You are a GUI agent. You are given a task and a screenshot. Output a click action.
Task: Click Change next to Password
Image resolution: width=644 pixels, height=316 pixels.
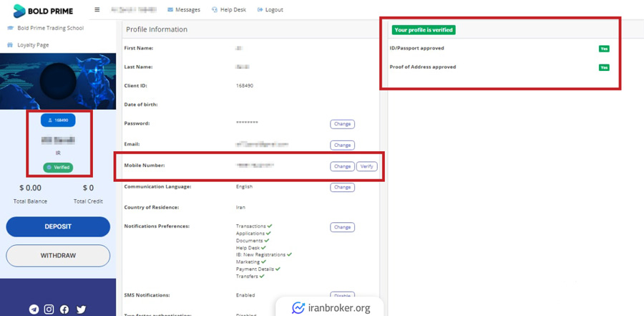click(342, 124)
